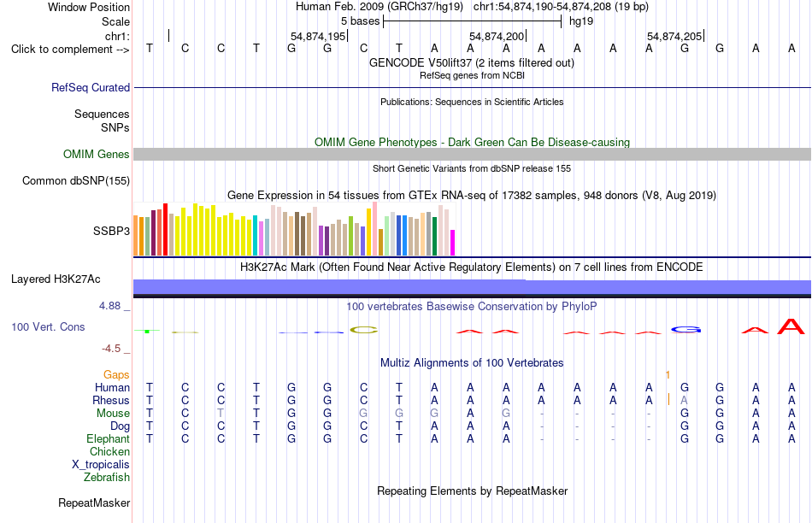Open Layered H3K27Ac track settings label
Viewport: 812px width, 523px height.
pos(56,279)
